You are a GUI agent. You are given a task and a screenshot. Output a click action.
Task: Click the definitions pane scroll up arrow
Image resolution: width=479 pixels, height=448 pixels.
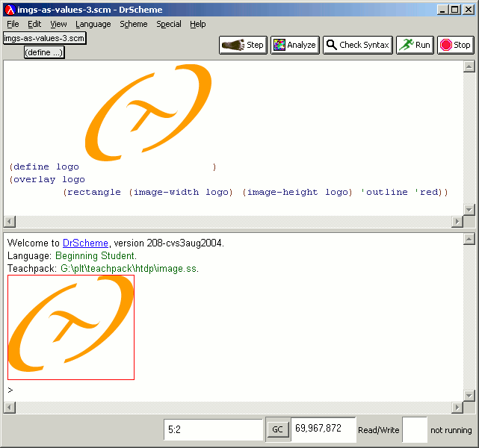[x=469, y=66]
